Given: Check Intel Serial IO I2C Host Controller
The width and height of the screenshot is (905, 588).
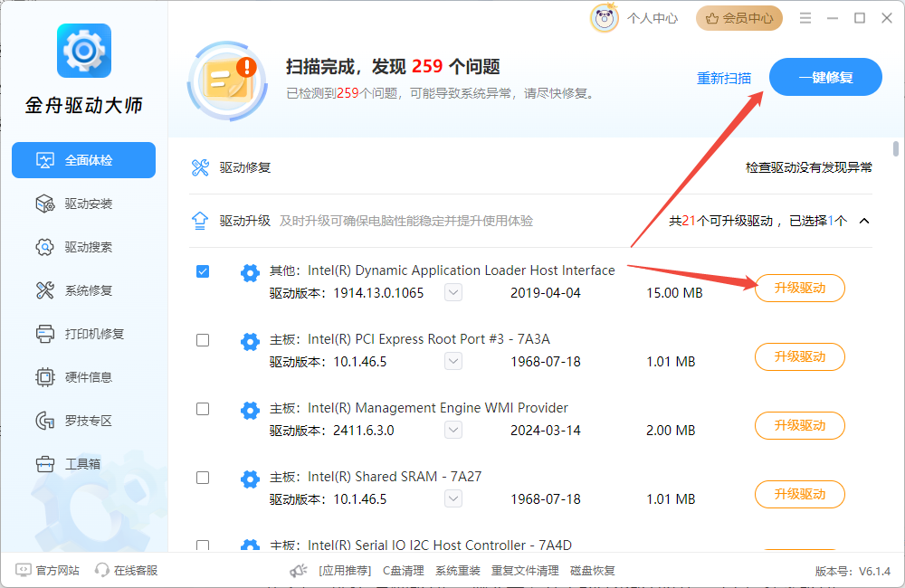Looking at the screenshot, I should pyautogui.click(x=203, y=545).
